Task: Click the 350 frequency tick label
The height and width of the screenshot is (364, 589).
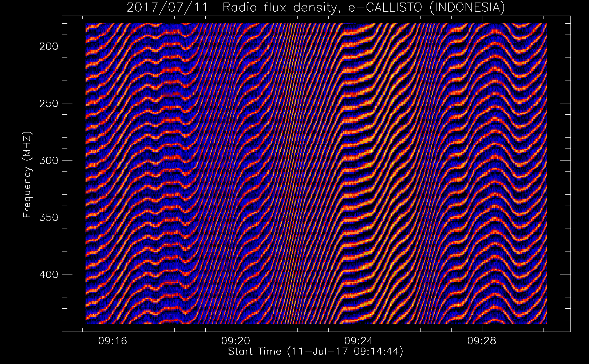Action: click(49, 217)
